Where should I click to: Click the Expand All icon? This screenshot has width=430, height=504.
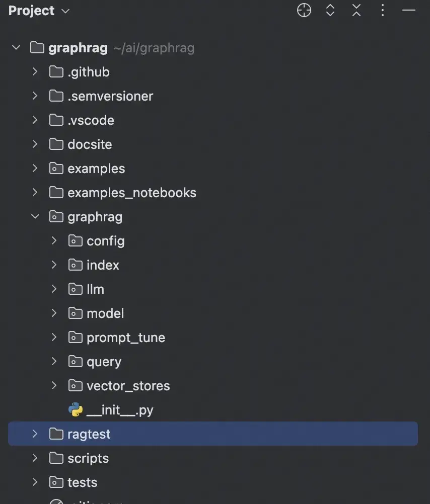330,10
